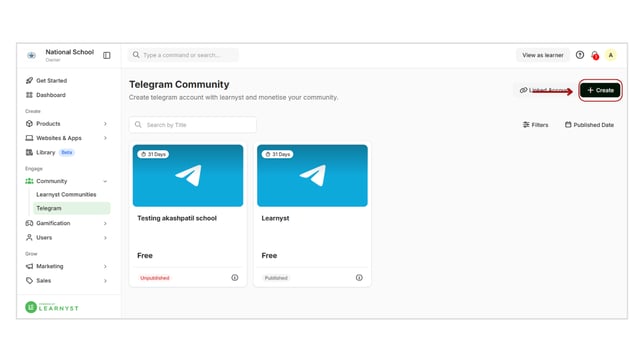Viewport: 644px width, 362px height.
Task: Click the Linked Account button
Action: click(x=544, y=90)
